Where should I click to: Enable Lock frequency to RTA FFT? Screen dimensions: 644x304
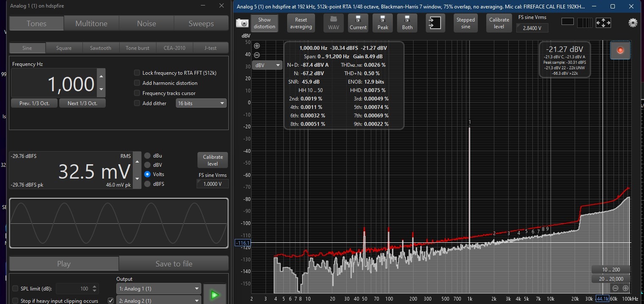pyautogui.click(x=137, y=73)
